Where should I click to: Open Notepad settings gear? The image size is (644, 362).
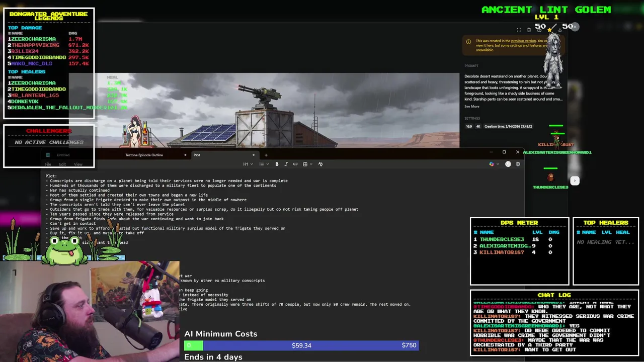tap(518, 164)
